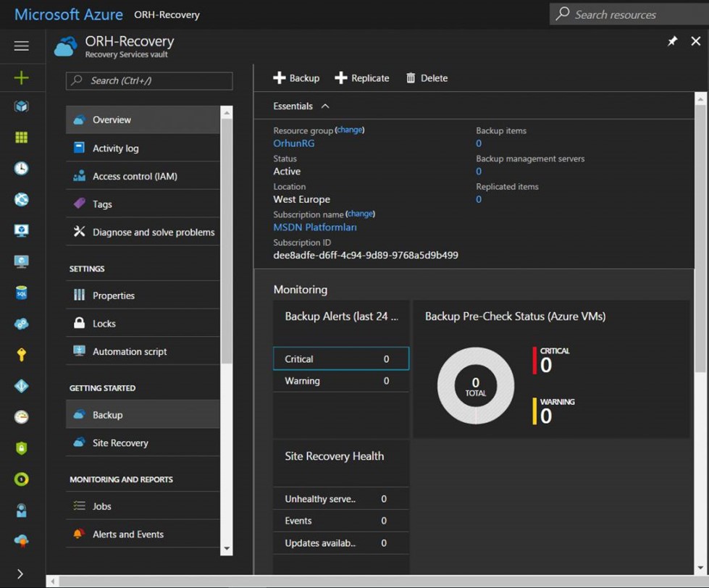Select Overview in the vault menu
The height and width of the screenshot is (588, 709).
coord(143,119)
